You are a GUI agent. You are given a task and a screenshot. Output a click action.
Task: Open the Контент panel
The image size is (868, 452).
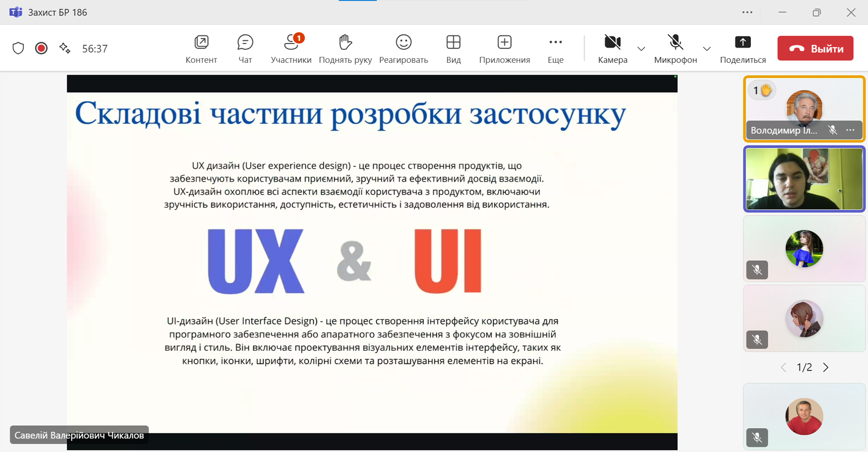coord(201,48)
